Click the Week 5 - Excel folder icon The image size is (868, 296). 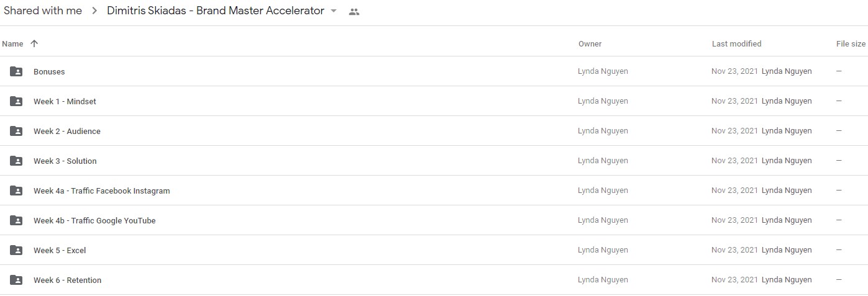point(16,250)
